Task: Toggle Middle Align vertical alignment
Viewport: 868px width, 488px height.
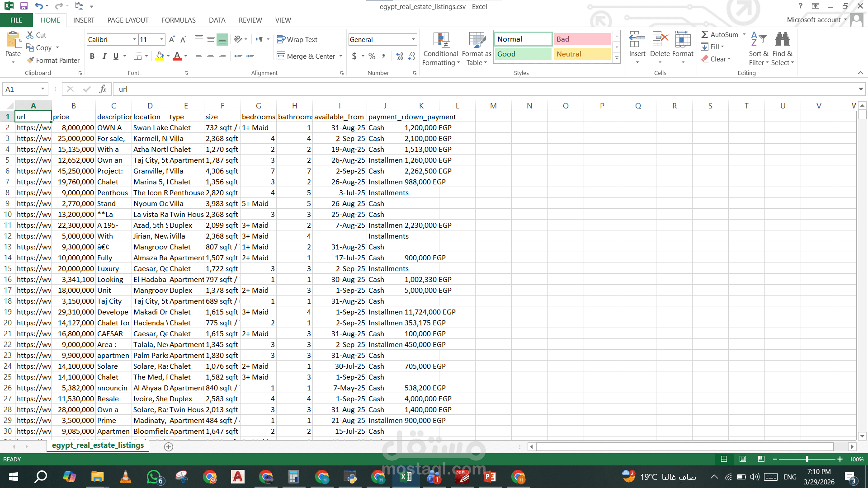Action: click(211, 39)
